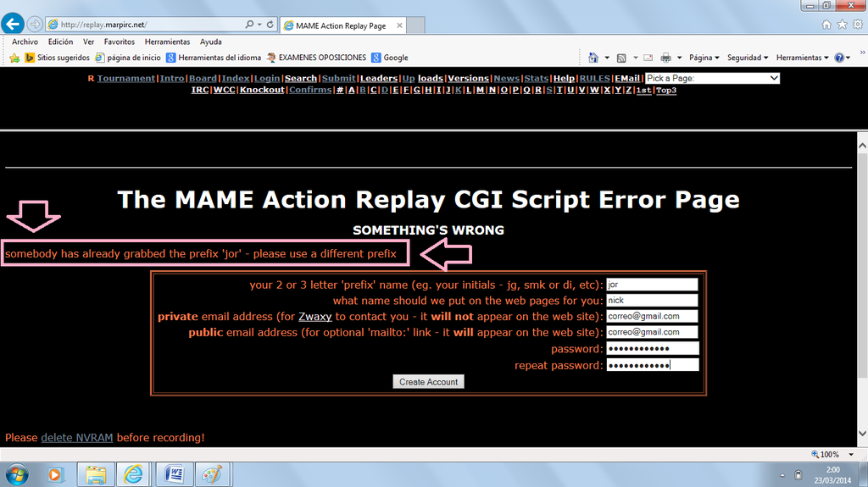The image size is (868, 487).
Task: Open the Archivo menu
Action: click(25, 42)
